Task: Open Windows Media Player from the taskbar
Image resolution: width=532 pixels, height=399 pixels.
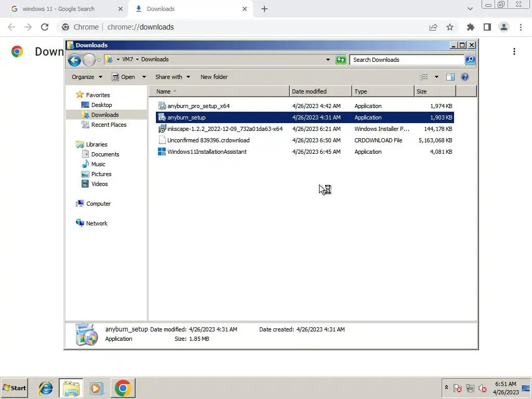Action: pyautogui.click(x=96, y=388)
